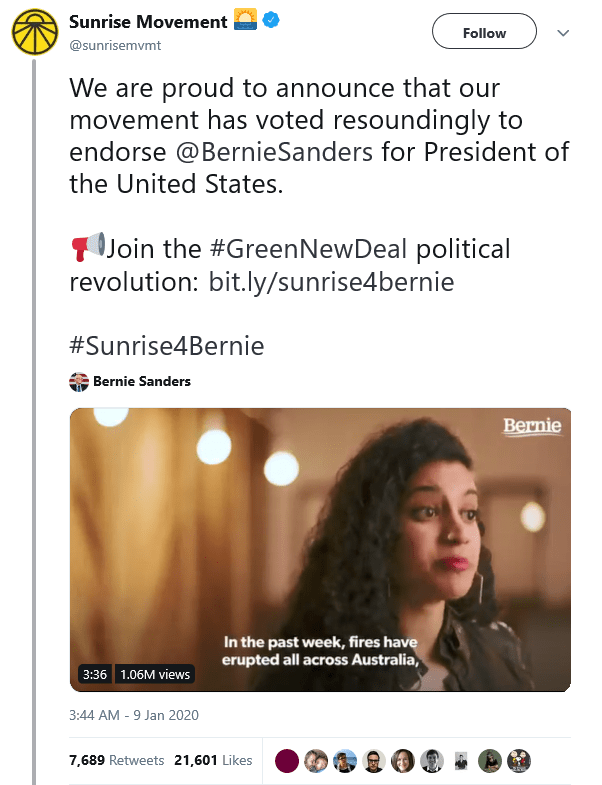Follow the Sunrise Movement account
The width and height of the screenshot is (602, 785).
[x=484, y=33]
